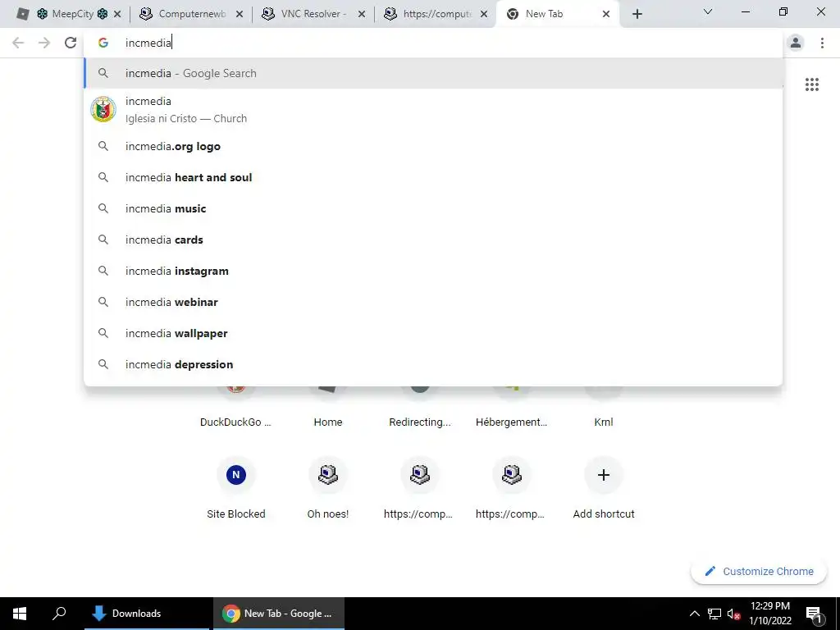Choose suggestion incmedia cards
The width and height of the screenshot is (840, 630).
click(x=433, y=240)
